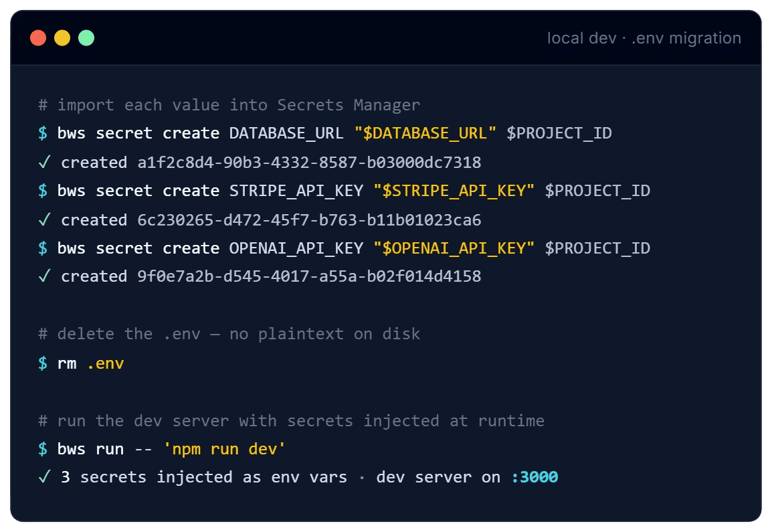Screen dimensions: 770x532
Task: Click the quoted "$OPENAI_API_KEY" value
Action: tap(454, 248)
